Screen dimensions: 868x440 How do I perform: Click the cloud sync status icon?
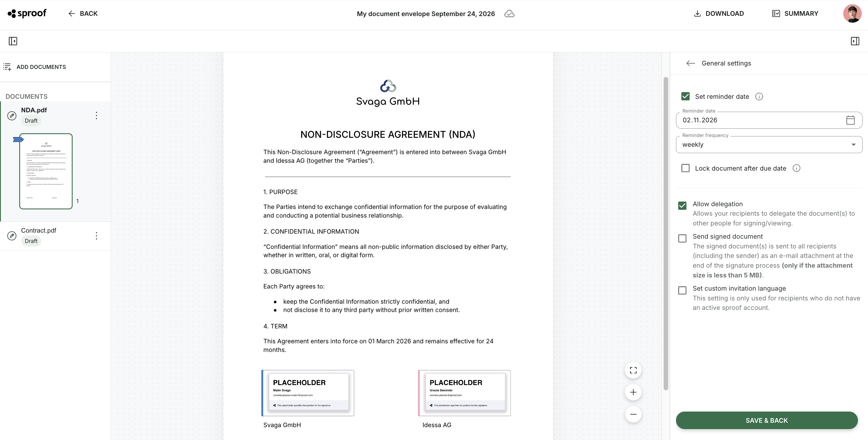(509, 14)
